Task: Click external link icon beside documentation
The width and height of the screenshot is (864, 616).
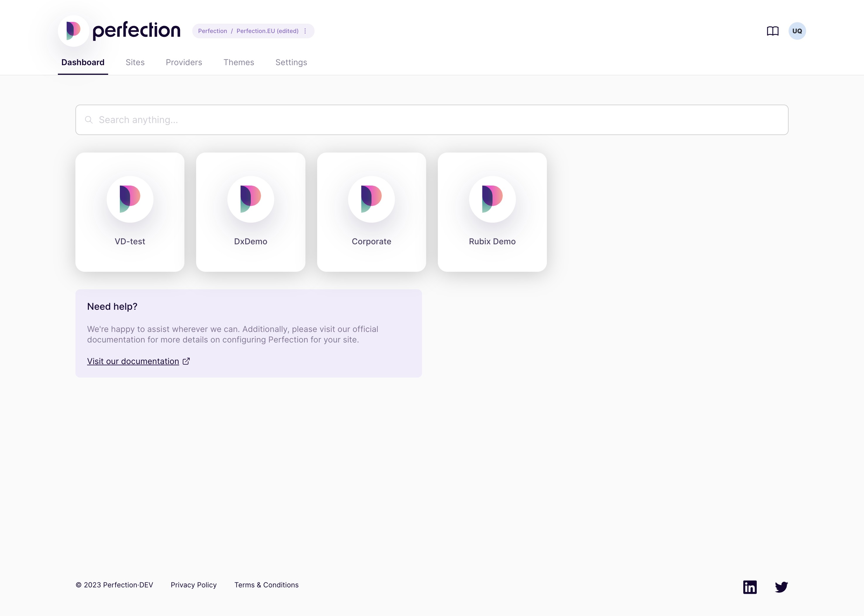Action: pyautogui.click(x=186, y=361)
